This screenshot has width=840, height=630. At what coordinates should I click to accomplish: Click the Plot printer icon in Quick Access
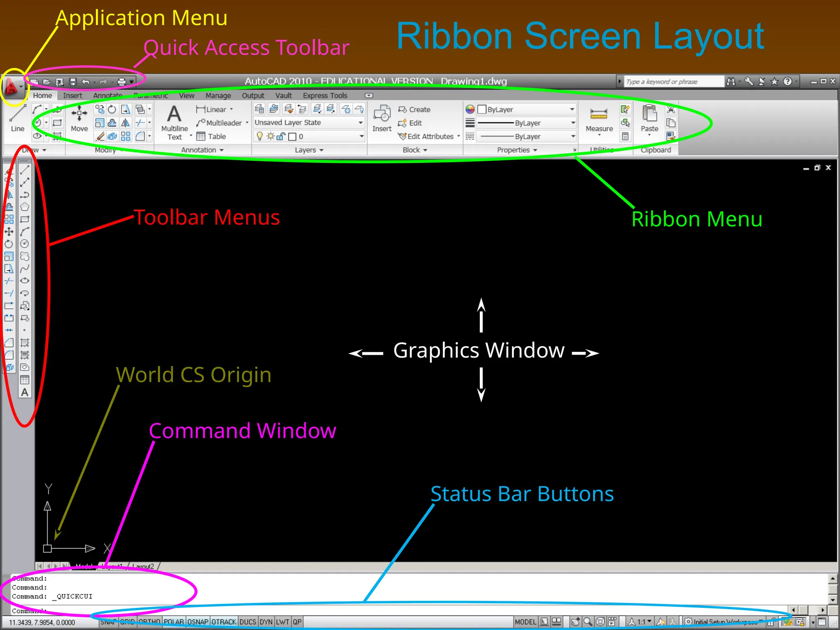pyautogui.click(x=121, y=82)
